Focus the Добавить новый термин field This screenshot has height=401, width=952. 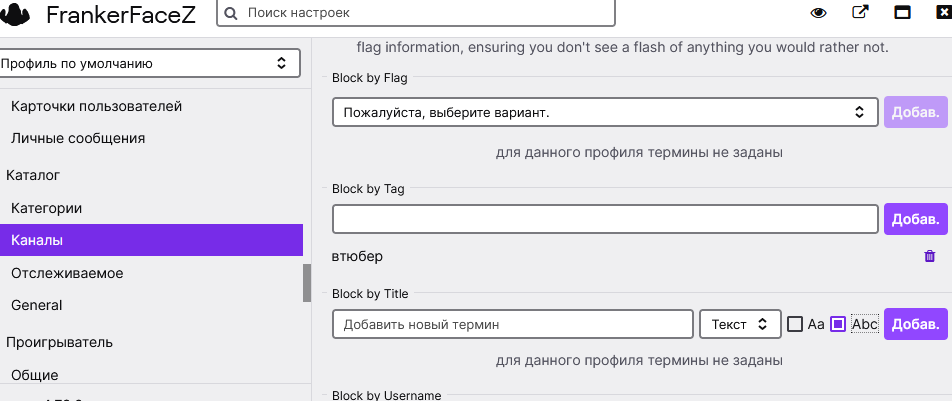512,324
